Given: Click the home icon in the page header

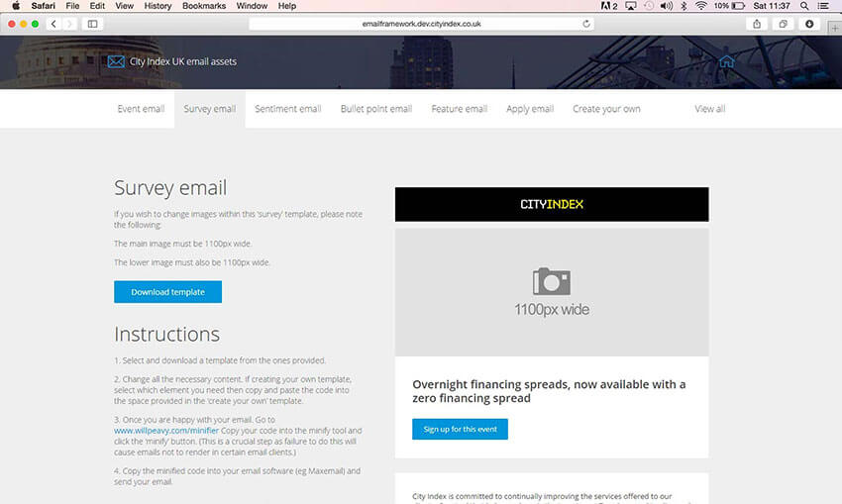Looking at the screenshot, I should (x=726, y=61).
